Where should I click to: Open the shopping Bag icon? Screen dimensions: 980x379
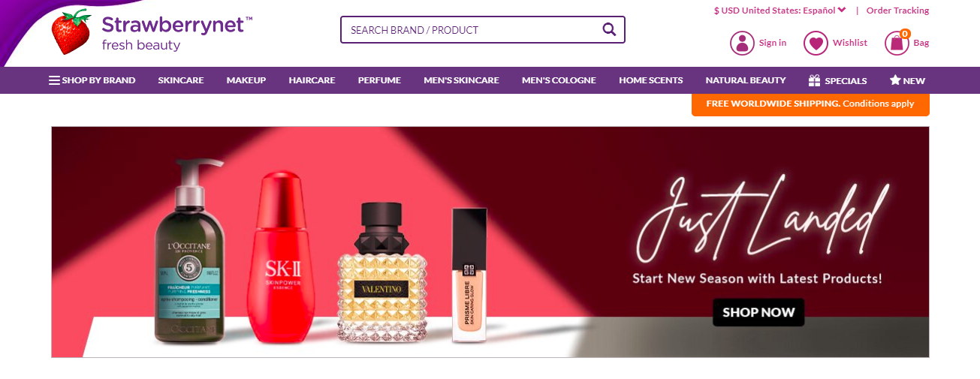[x=897, y=43]
